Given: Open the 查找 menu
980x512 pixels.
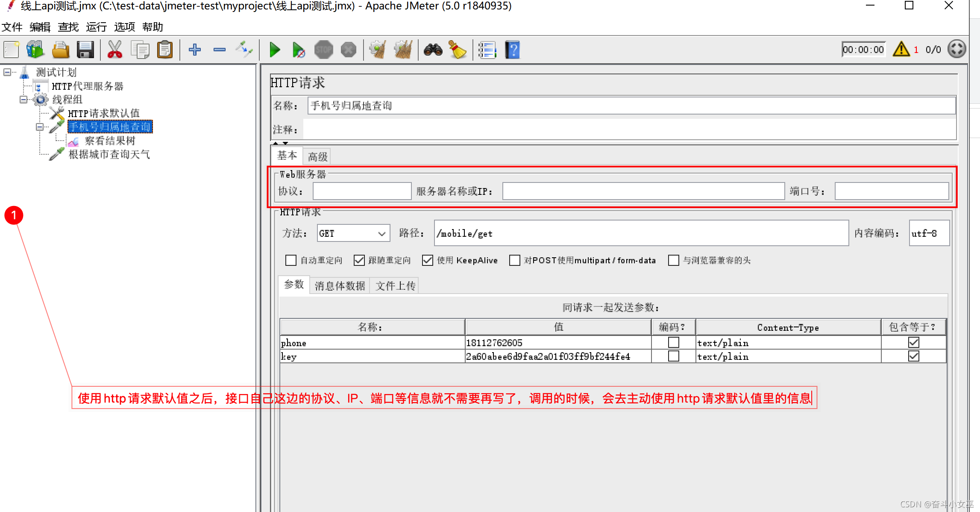Looking at the screenshot, I should click(68, 27).
